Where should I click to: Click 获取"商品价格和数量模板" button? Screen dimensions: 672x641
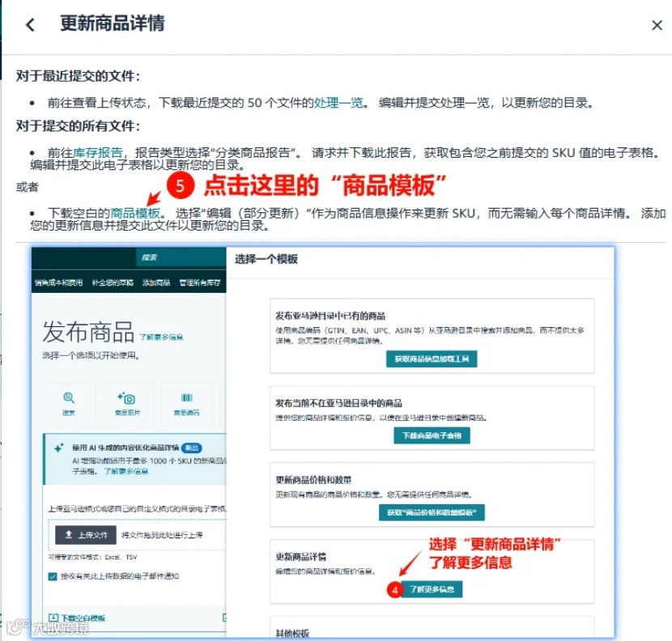click(432, 512)
